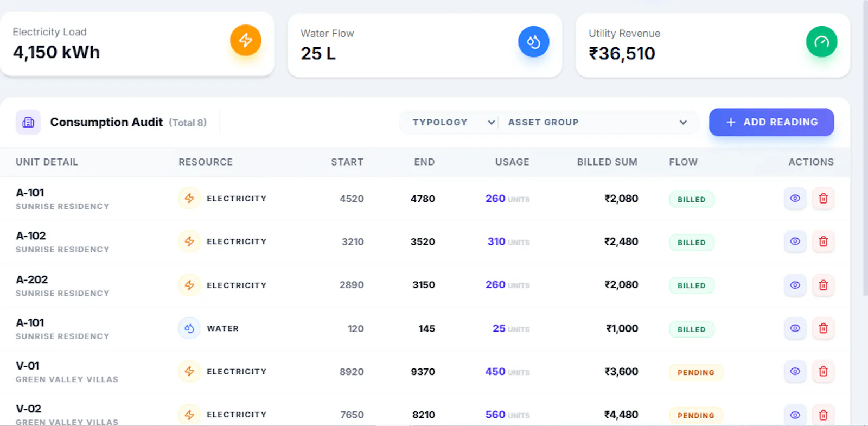Click the Add Reading button

(771, 122)
